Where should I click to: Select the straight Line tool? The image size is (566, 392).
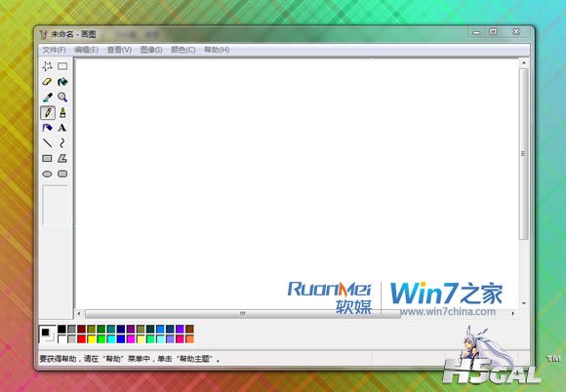click(47, 143)
